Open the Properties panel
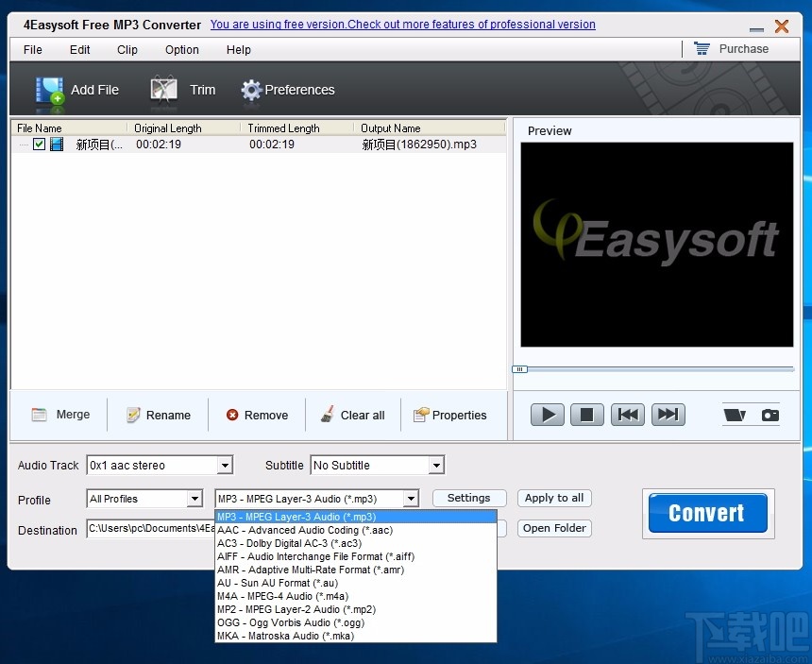The image size is (812, 664). click(x=423, y=414)
